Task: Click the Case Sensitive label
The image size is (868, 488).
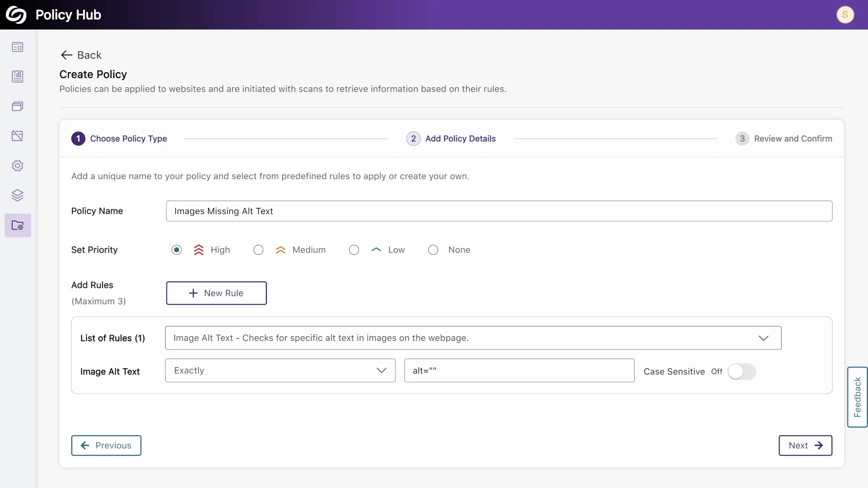Action: click(674, 372)
